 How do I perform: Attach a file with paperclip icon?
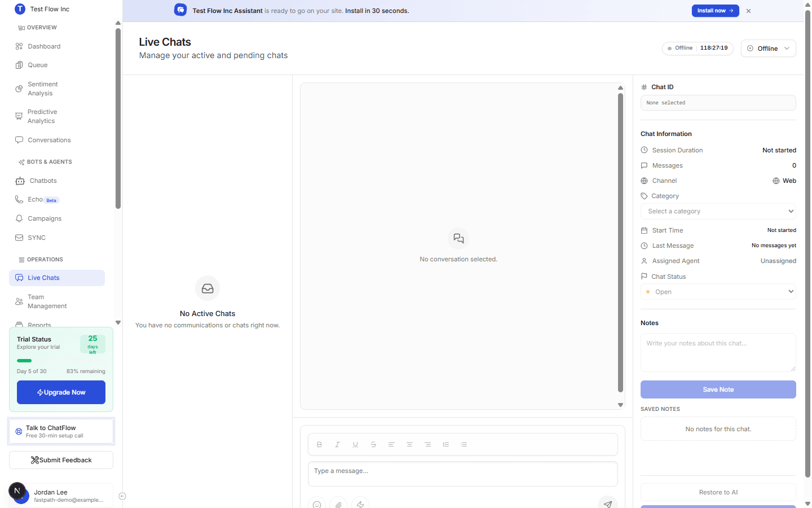tap(338, 504)
